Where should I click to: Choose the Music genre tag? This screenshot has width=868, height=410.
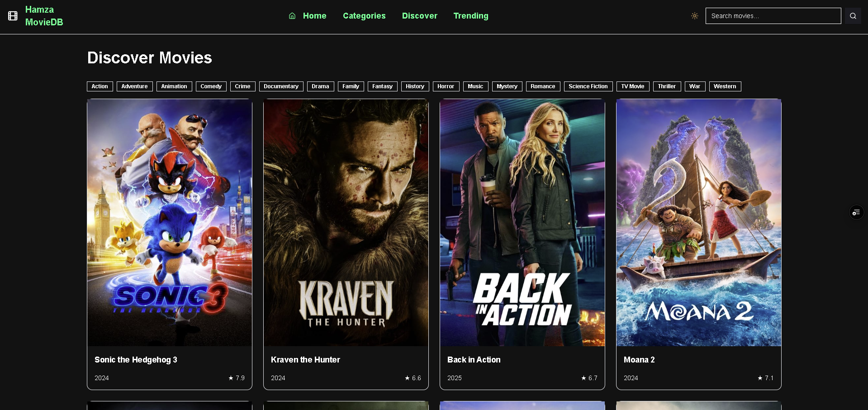(475, 86)
